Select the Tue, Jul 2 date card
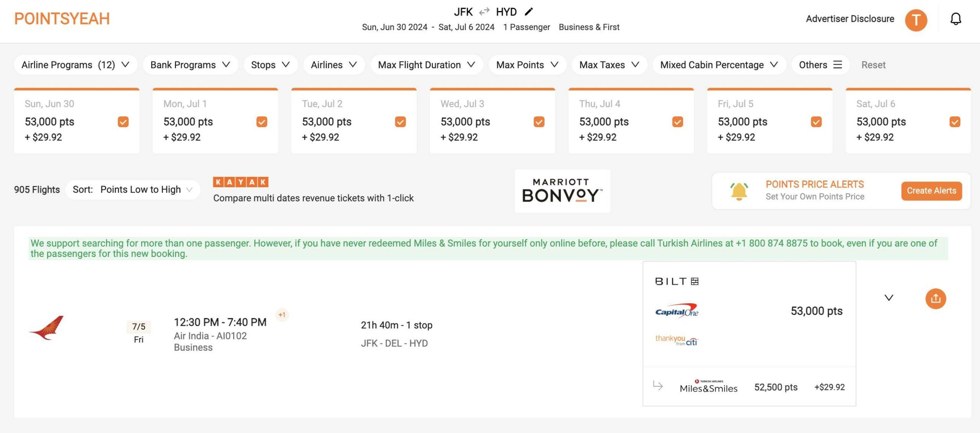 (x=354, y=121)
